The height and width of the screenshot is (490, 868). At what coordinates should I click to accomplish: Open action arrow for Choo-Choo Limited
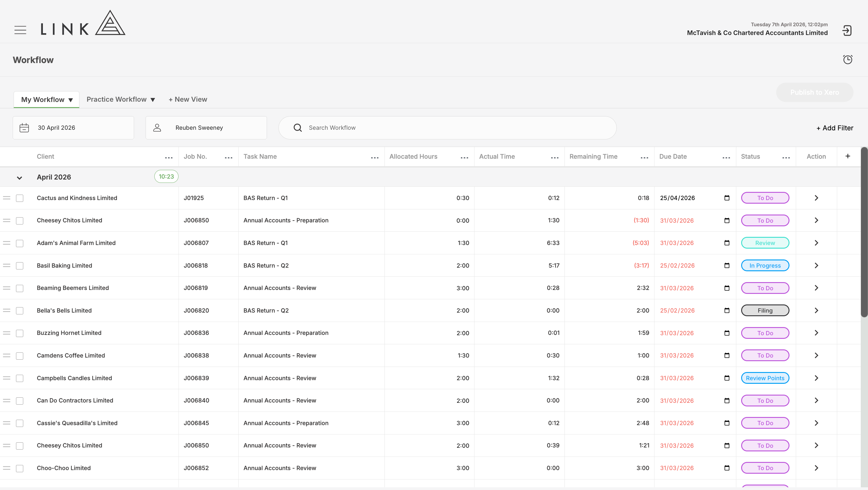point(816,468)
